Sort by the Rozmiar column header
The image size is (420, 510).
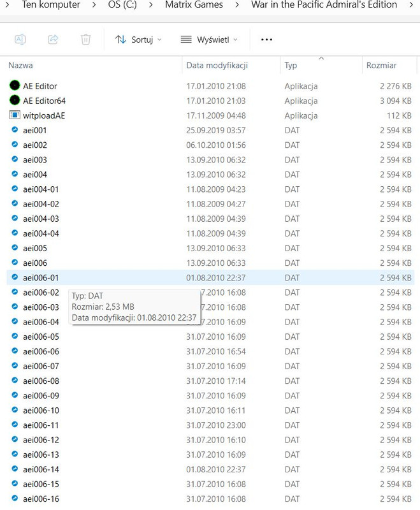pyautogui.click(x=381, y=66)
